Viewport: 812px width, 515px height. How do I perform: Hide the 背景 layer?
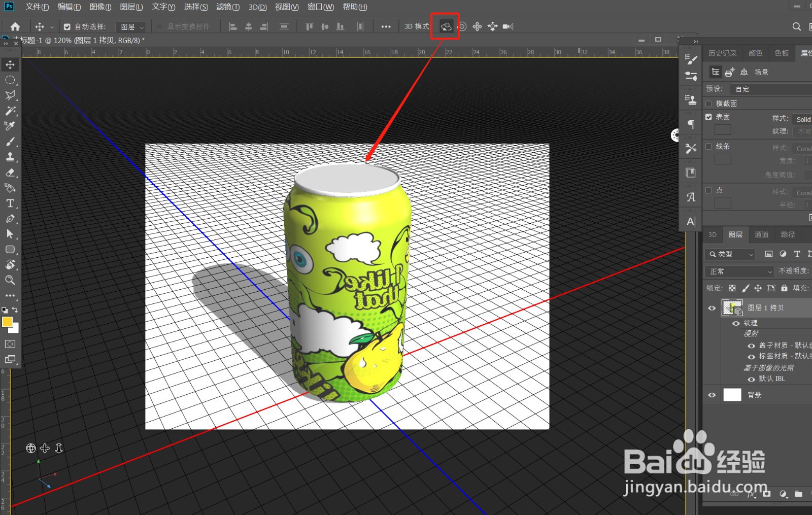pos(712,395)
